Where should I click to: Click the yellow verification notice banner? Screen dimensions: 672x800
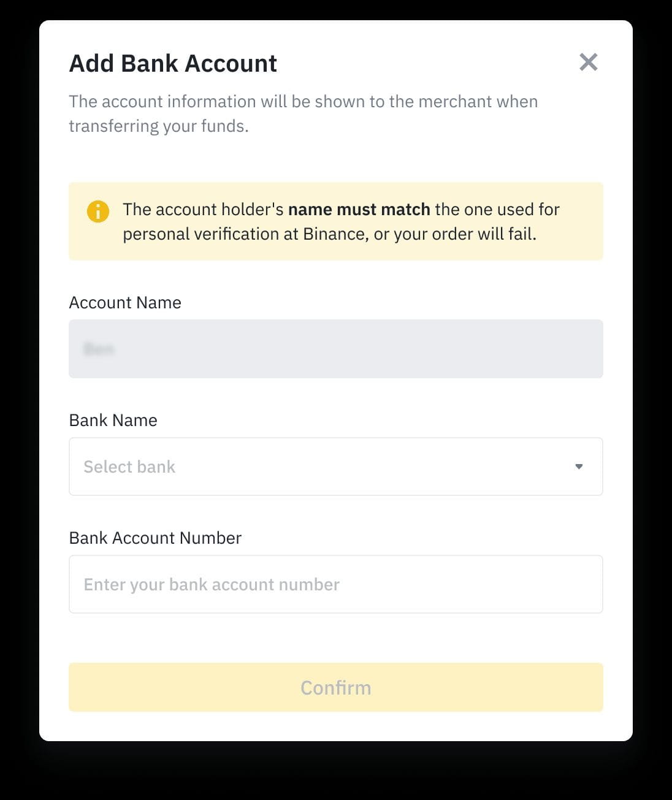click(x=336, y=221)
